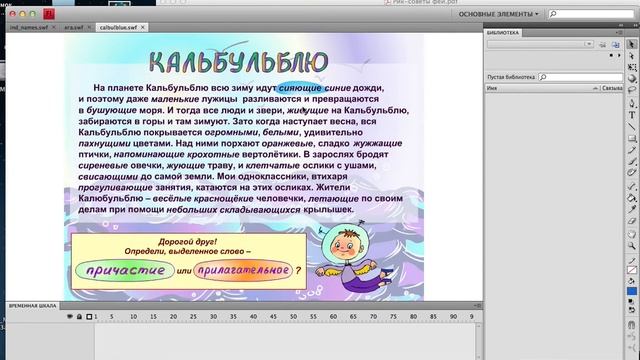Select the Hand tool
Image resolution: width=640 pixels, height=360 pixels.
pos(631,234)
